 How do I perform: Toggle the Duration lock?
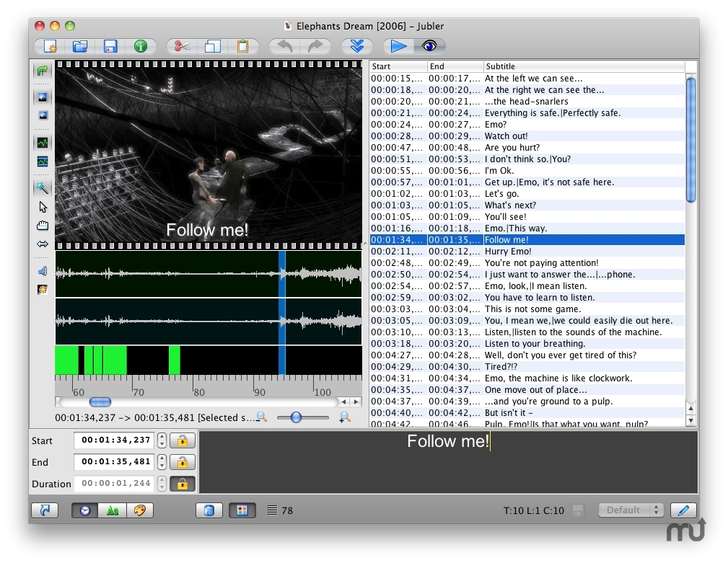(183, 484)
